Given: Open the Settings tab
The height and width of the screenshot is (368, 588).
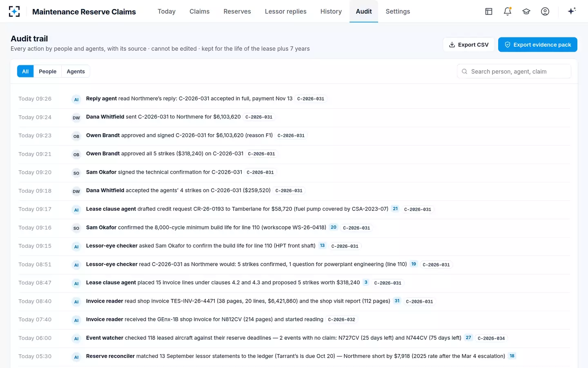Looking at the screenshot, I should point(398,11).
